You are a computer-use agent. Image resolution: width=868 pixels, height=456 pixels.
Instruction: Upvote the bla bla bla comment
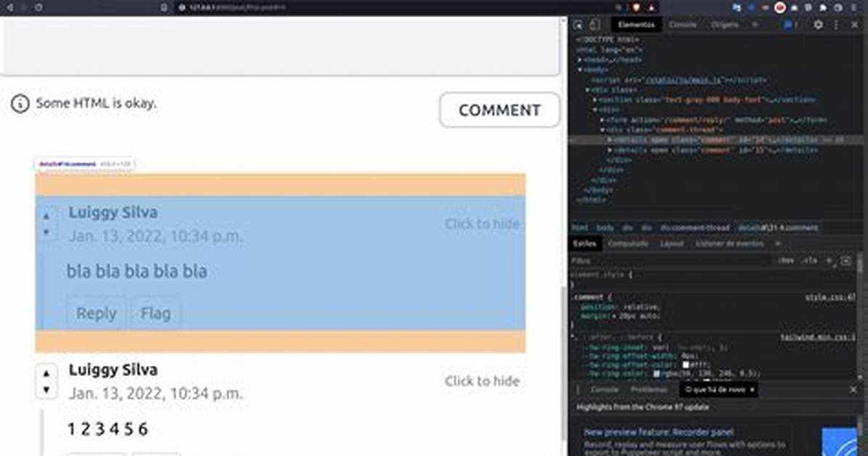[46, 216]
